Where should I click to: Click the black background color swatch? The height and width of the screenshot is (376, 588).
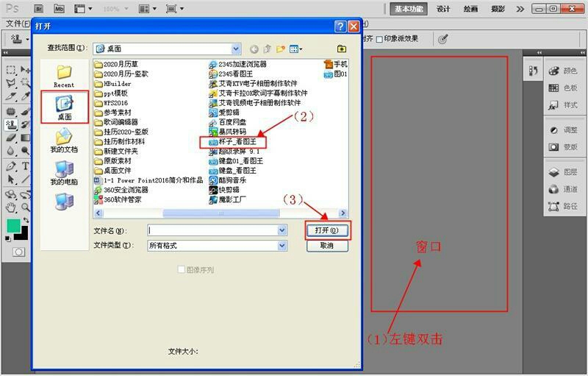[24, 235]
